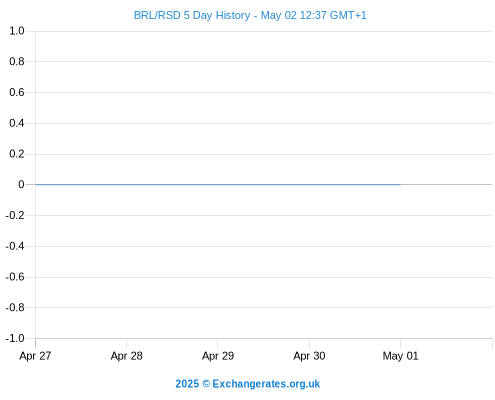Click the Apr 29 date label
The width and height of the screenshot is (495, 400).
tap(218, 356)
